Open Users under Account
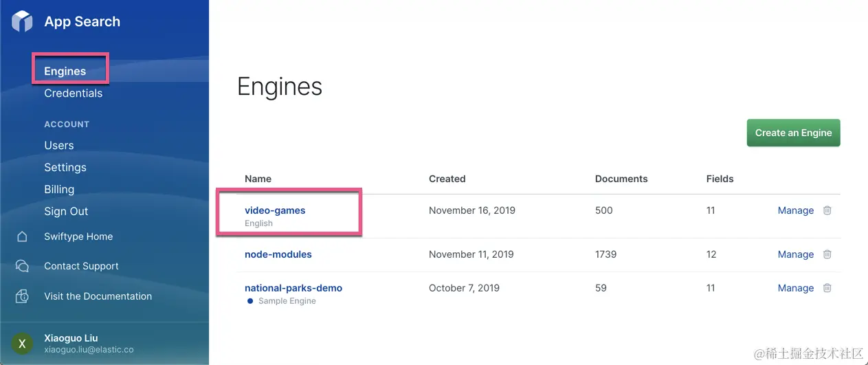 point(59,146)
